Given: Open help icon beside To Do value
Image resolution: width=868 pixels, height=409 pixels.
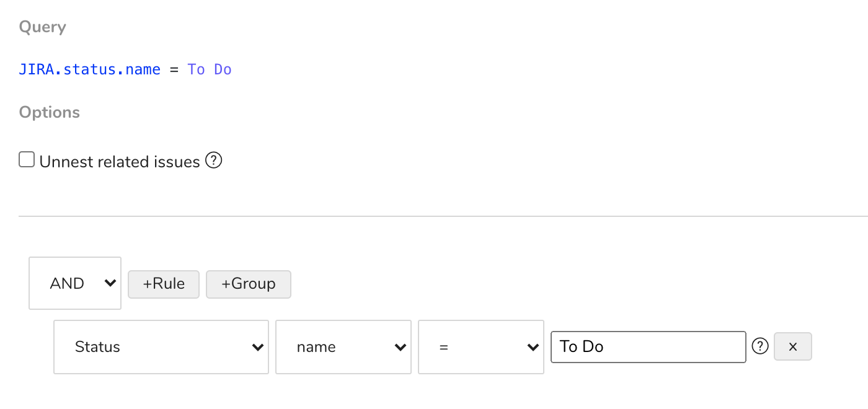Looking at the screenshot, I should 759,346.
